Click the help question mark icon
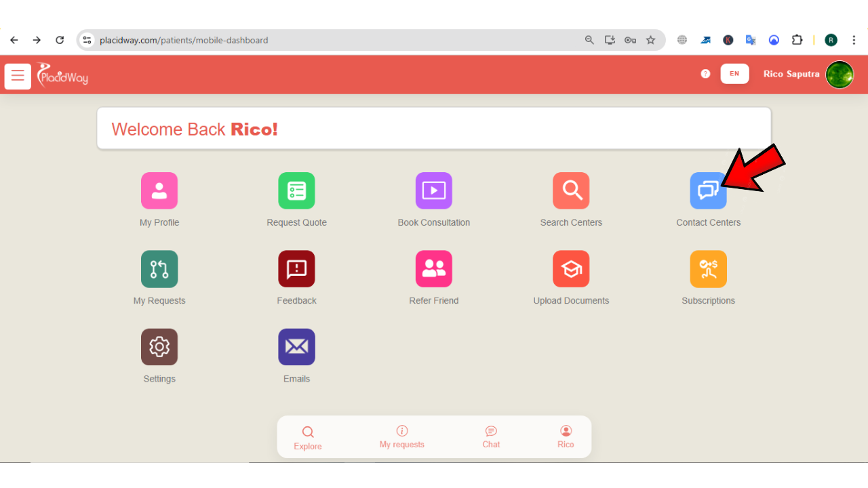The image size is (868, 488). (x=705, y=74)
